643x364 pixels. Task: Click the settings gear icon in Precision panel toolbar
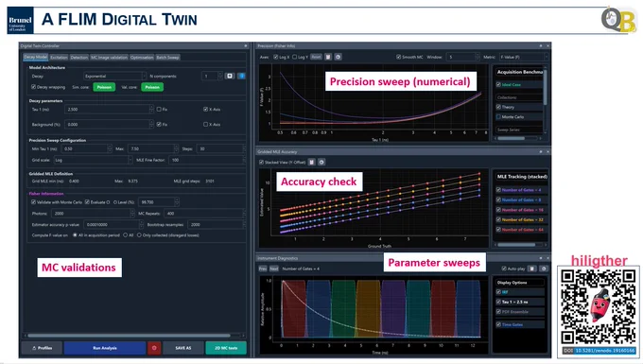click(x=338, y=57)
